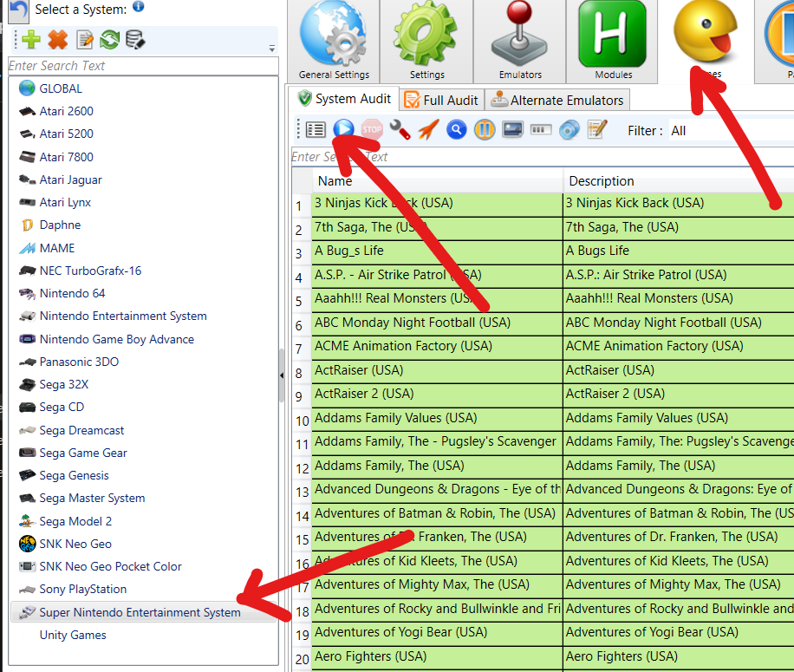The image size is (794, 672).
Task: Click the blue discs icon
Action: (569, 130)
